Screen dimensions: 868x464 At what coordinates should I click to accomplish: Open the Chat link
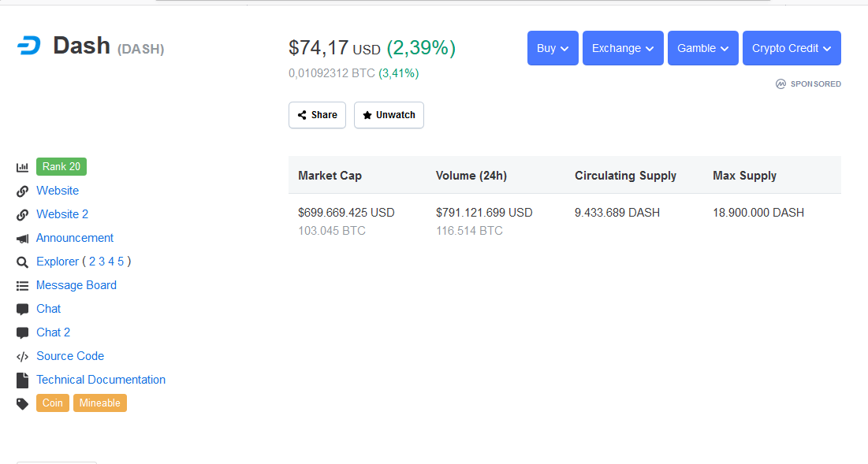coord(49,309)
